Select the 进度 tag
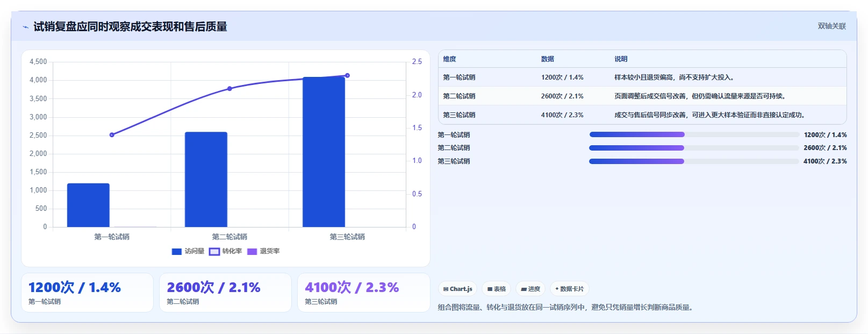868x334 pixels. click(x=530, y=289)
